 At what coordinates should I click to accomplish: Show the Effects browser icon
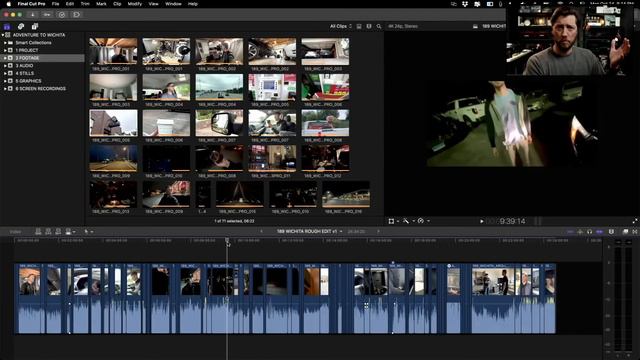[625, 231]
